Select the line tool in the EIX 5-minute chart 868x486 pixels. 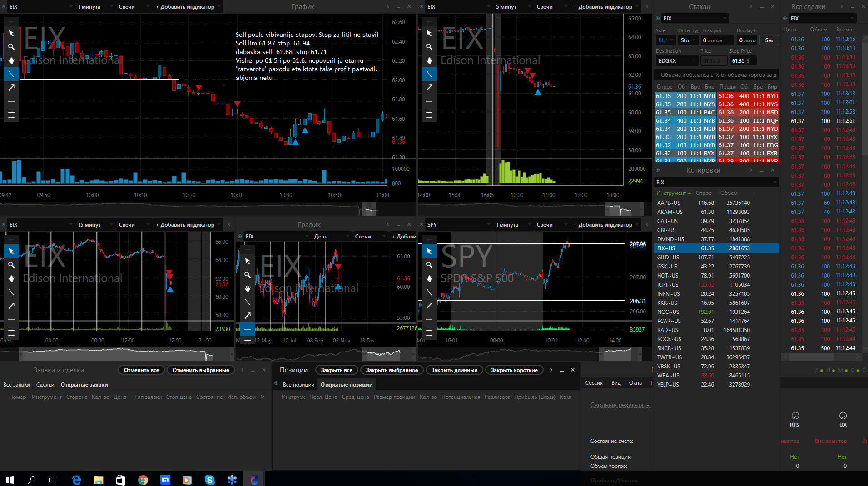pos(429,74)
